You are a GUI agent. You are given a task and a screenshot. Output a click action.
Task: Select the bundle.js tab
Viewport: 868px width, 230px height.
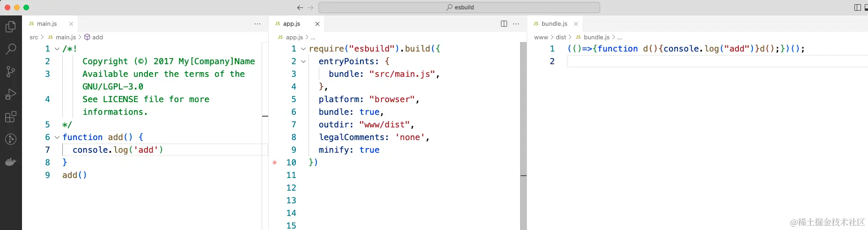554,24
